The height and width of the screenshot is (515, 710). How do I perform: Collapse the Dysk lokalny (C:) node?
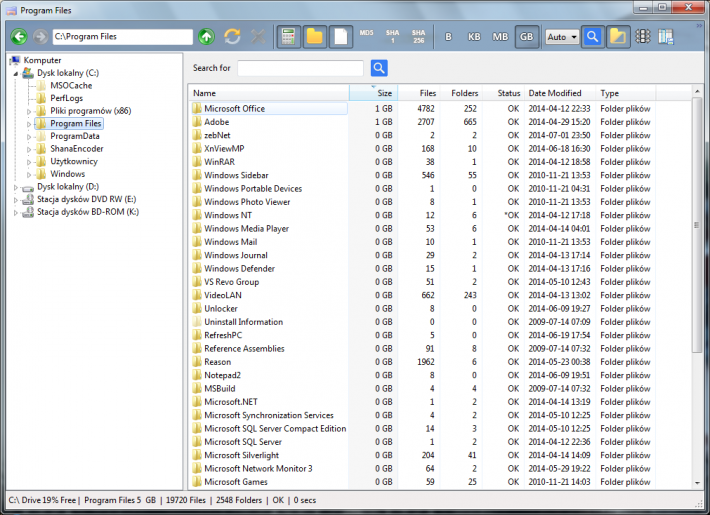(x=16, y=73)
